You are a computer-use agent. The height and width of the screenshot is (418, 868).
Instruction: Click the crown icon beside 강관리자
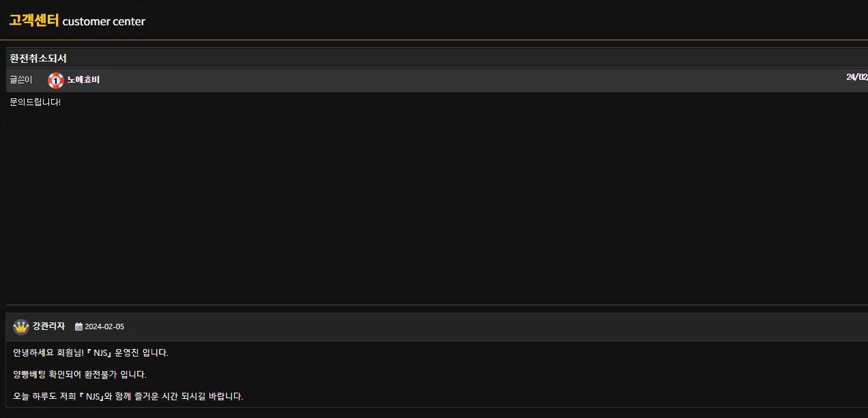click(21, 327)
